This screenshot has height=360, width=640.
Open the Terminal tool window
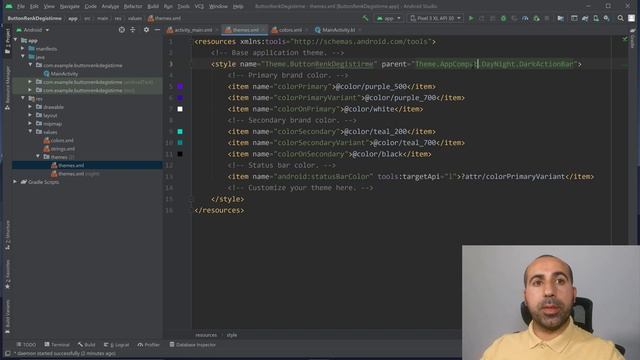pos(57,345)
